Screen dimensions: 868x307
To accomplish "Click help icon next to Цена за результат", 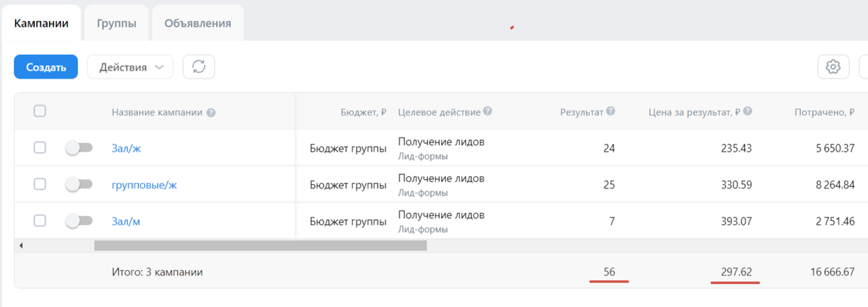I will (x=748, y=112).
